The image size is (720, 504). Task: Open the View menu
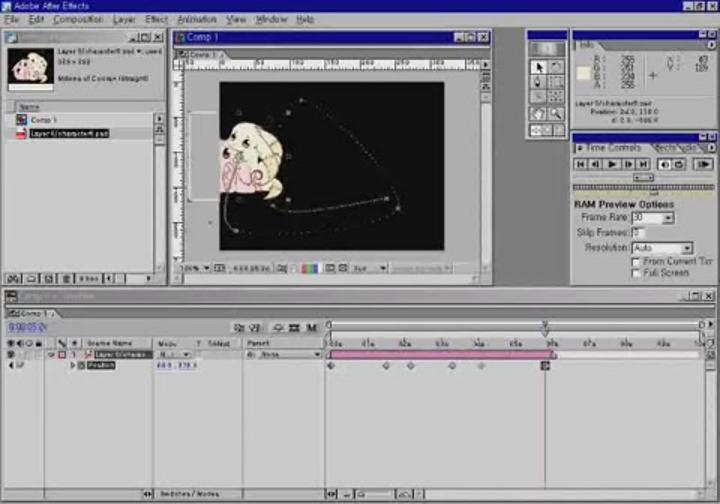tap(236, 19)
